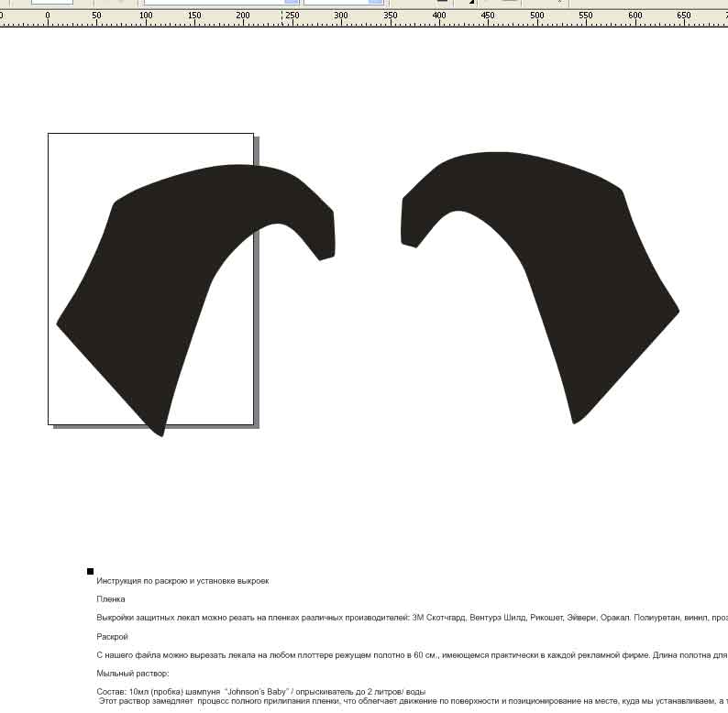This screenshot has height=713, width=728.
Task: Click the 'Мыльный раствор:' heading
Action: tap(133, 673)
